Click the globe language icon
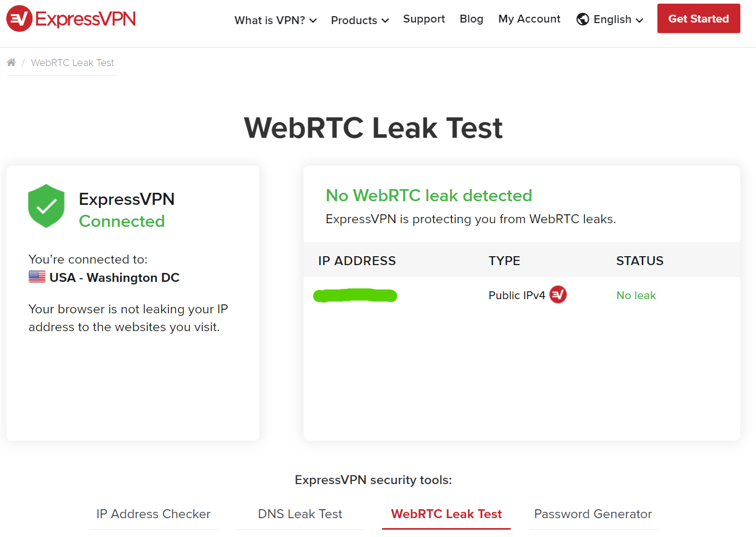Viewport: 756px width, 537px height. [x=582, y=19]
